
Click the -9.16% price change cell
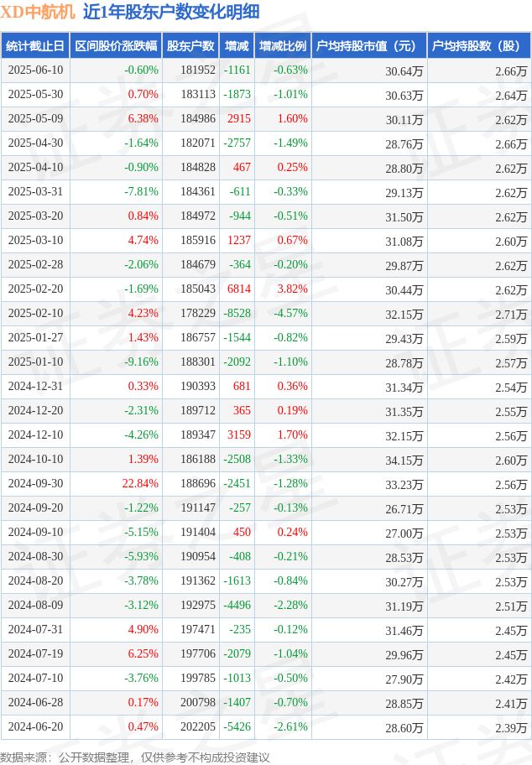click(x=116, y=362)
